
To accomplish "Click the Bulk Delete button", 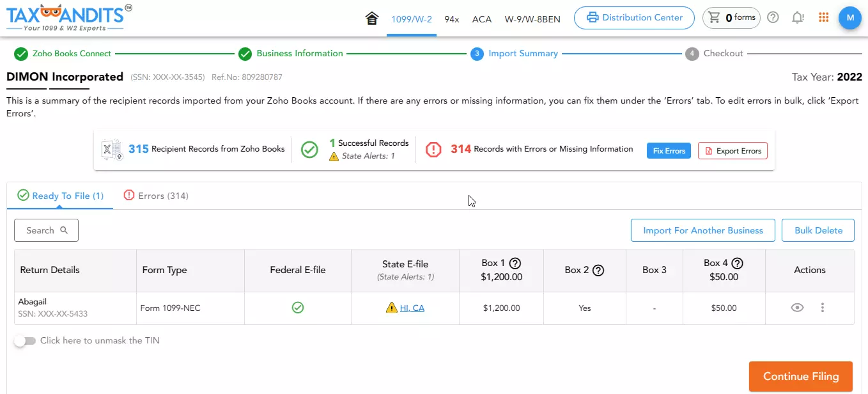I will coord(818,230).
